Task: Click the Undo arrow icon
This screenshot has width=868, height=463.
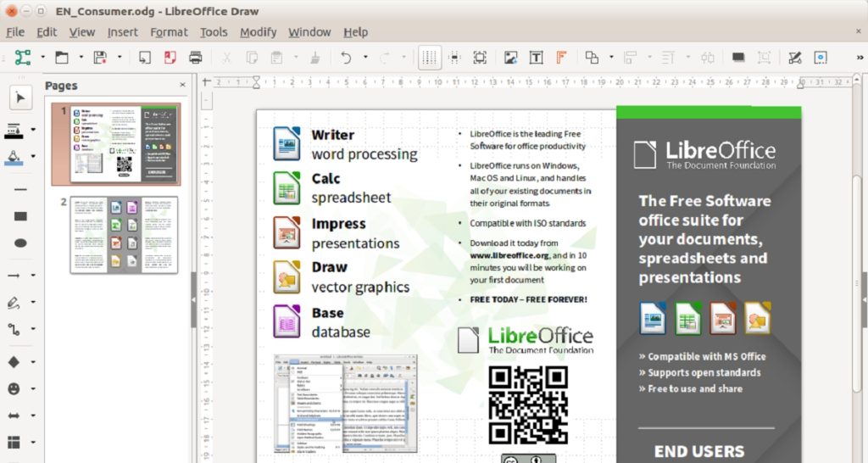Action: (x=346, y=58)
